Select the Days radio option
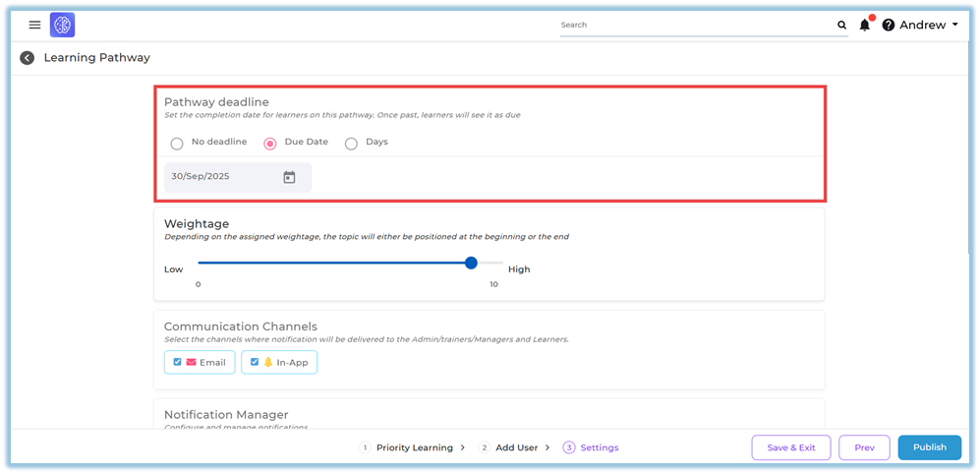The image size is (980, 474). [x=351, y=144]
